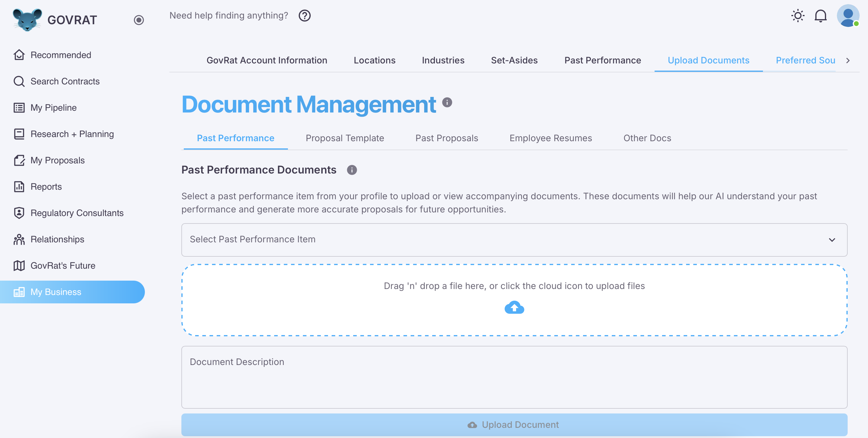The image size is (868, 438).
Task: Open Reports from sidebar
Action: (72, 186)
